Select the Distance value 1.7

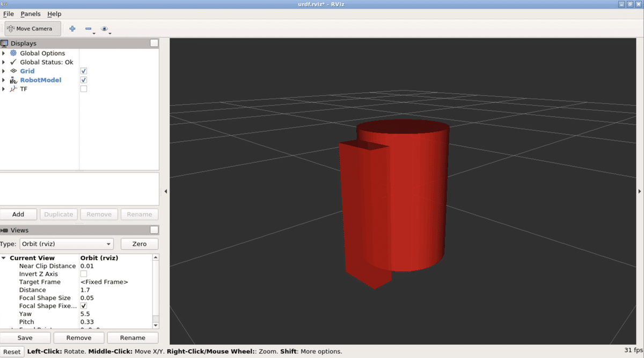85,290
